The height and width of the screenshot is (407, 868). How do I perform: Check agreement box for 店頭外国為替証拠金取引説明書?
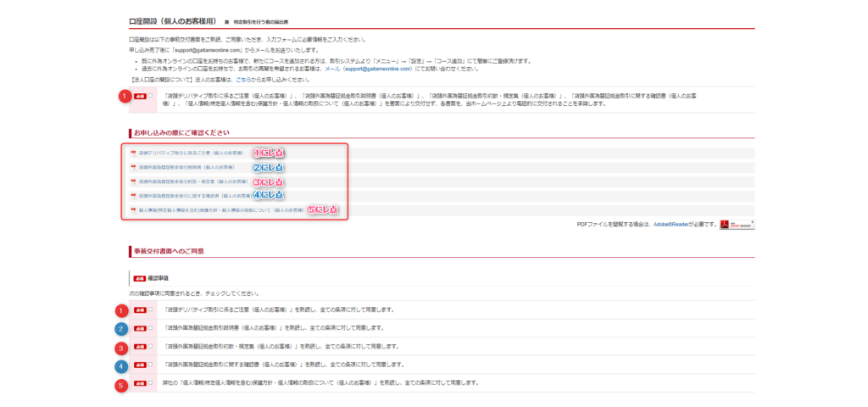pos(151,327)
